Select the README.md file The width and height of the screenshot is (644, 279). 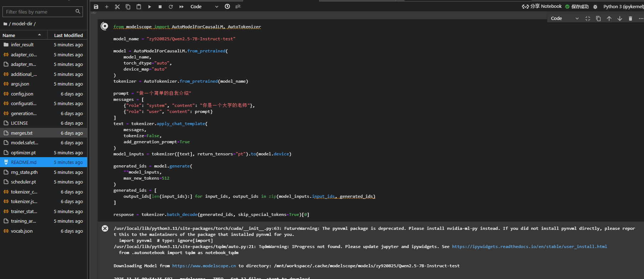point(43,162)
